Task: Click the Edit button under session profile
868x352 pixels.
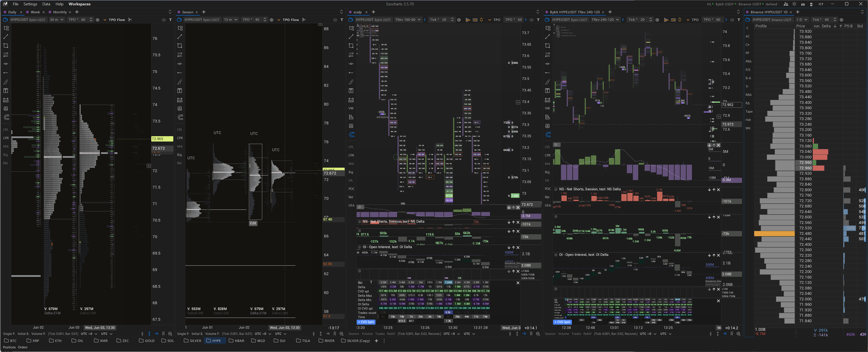Action: click(x=253, y=223)
